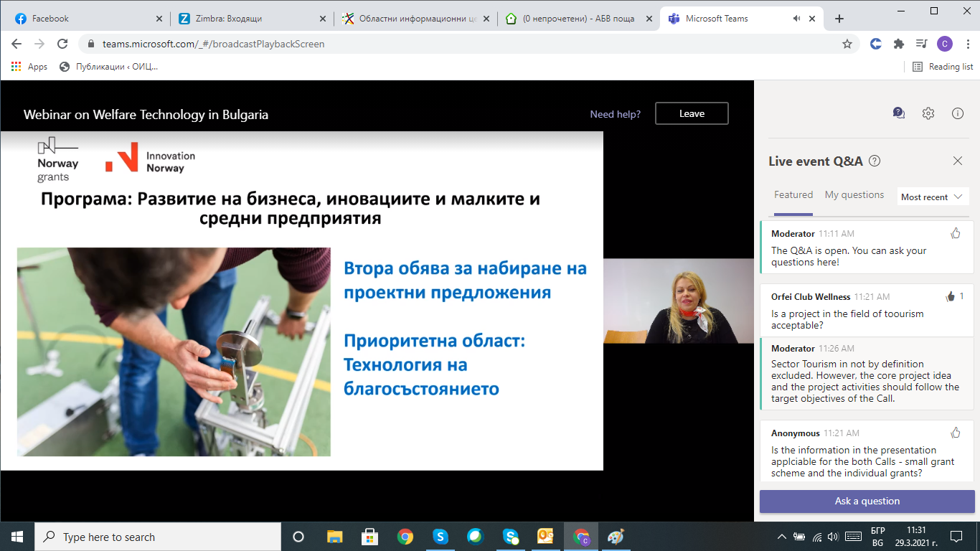This screenshot has width=980, height=551.
Task: Open the Chrome three-dot menu
Action: 966,44
